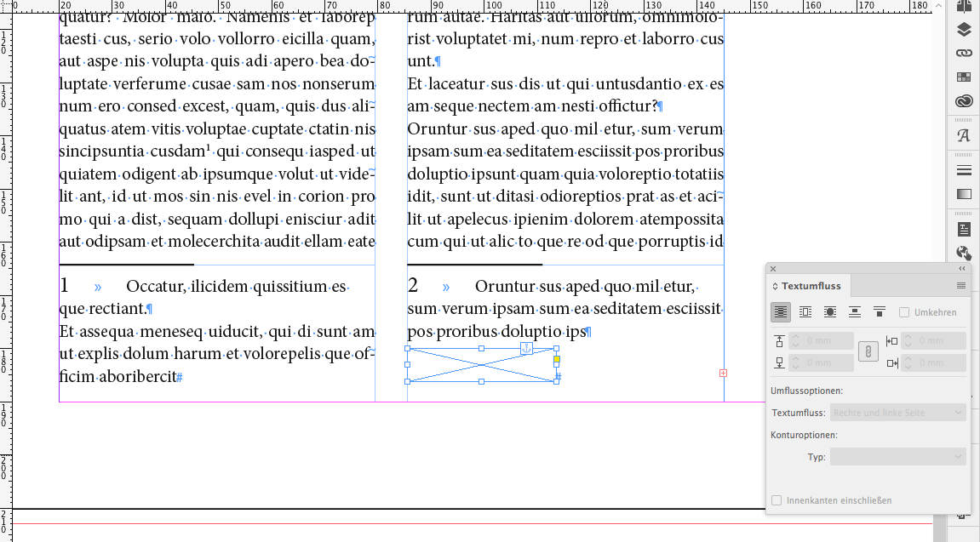Open the Layers panel from the dock
The height and width of the screenshot is (542, 980).
click(964, 29)
